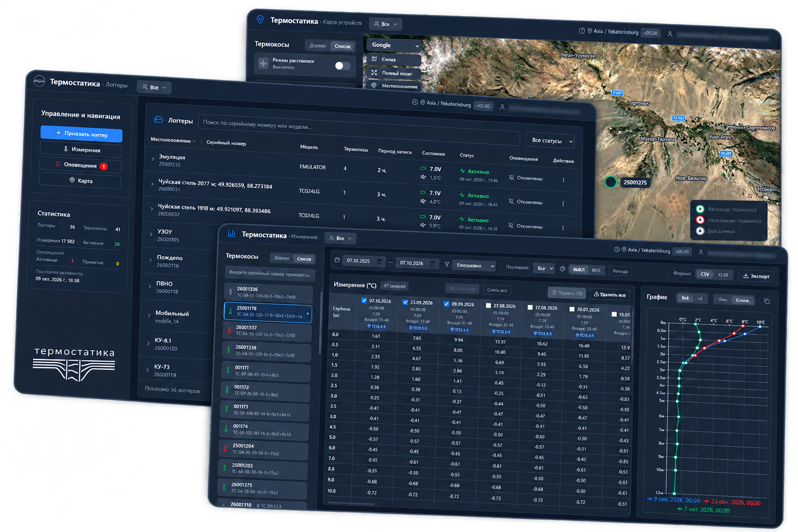Click the user profile icon in the map window header

click(670, 34)
